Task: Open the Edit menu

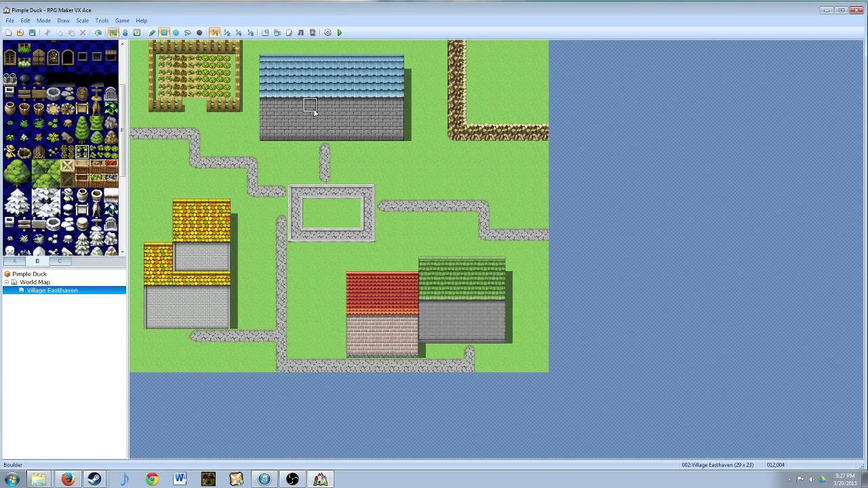Action: tap(25, 20)
